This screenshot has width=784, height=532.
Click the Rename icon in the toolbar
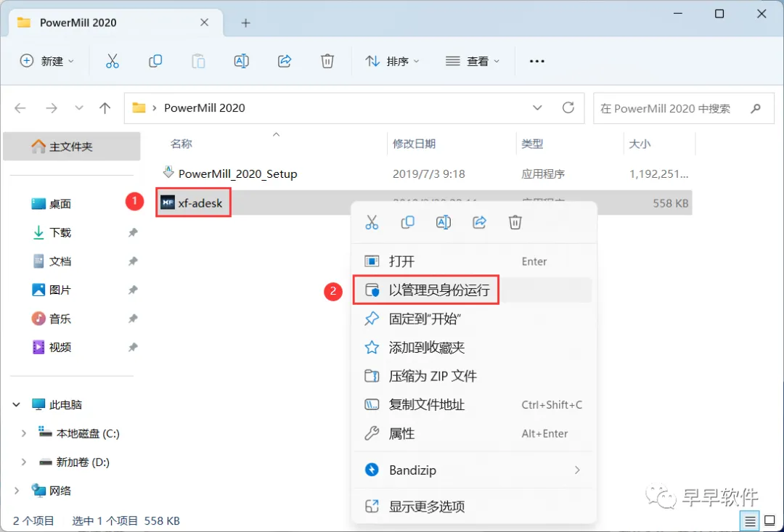[242, 61]
